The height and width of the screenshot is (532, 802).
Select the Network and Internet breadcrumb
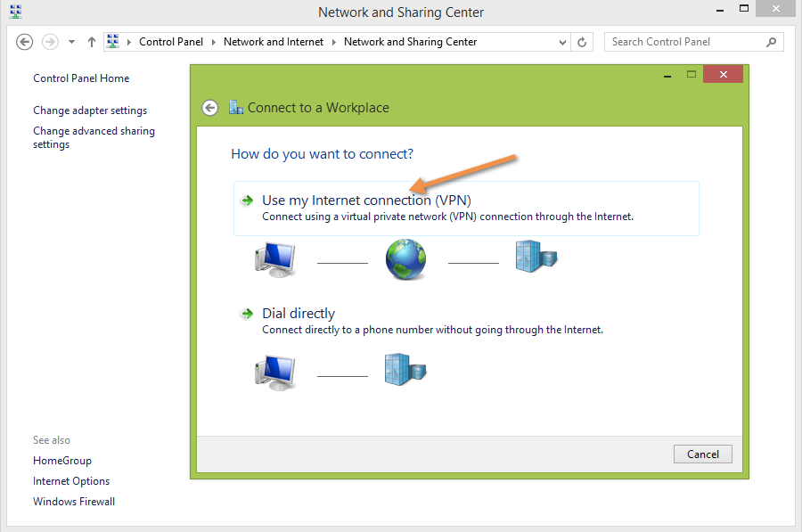pyautogui.click(x=274, y=42)
